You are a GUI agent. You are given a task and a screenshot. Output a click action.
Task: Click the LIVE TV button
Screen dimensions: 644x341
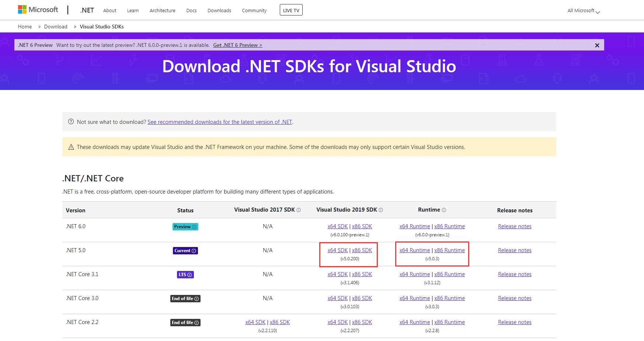(x=291, y=10)
